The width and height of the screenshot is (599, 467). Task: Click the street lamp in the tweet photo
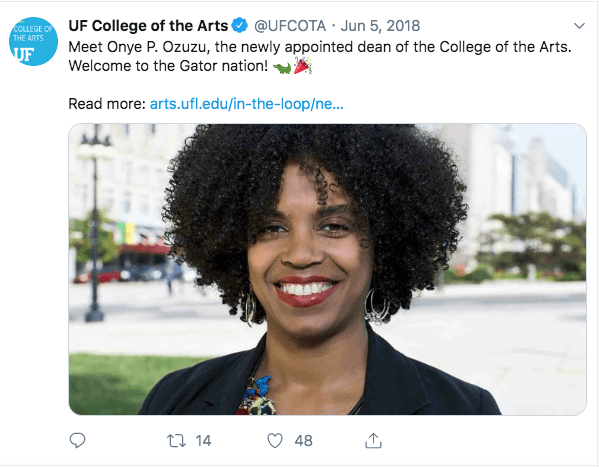(x=94, y=224)
